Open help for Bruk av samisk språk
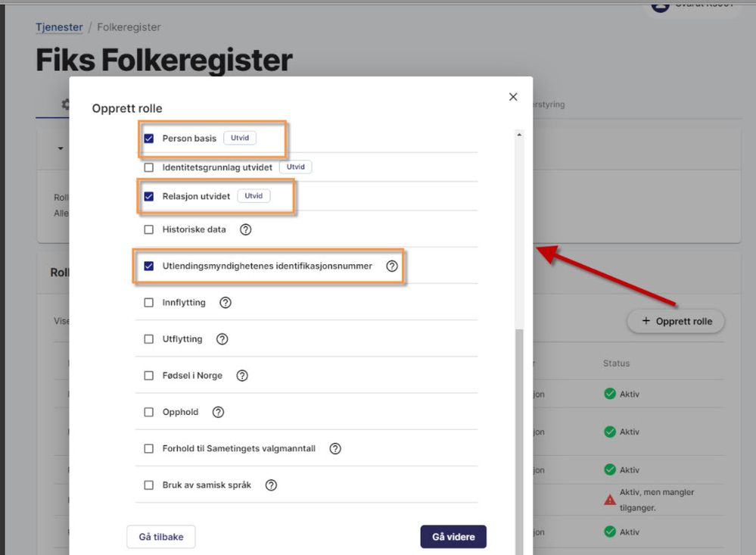This screenshot has height=555, width=756. pos(271,485)
